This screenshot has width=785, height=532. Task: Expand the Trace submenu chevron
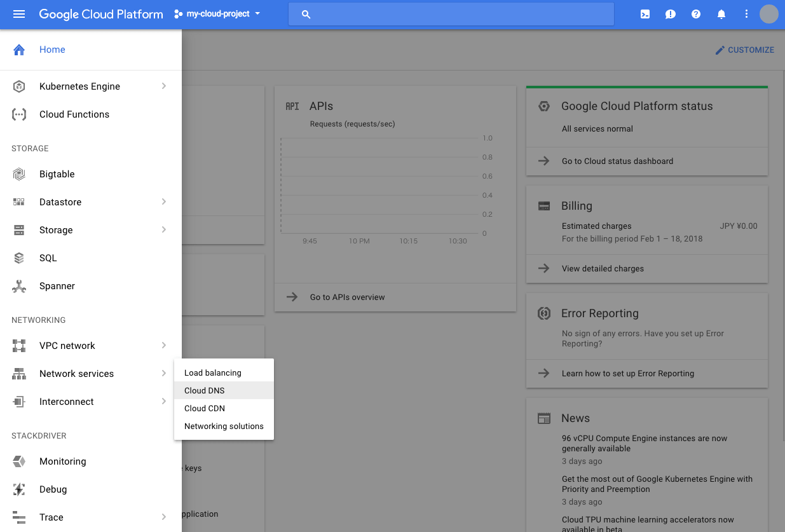pos(164,517)
